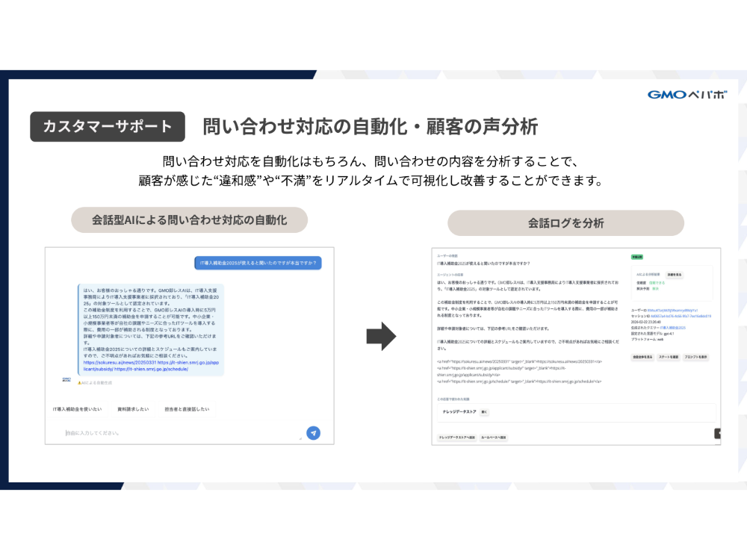Open the generated query IT導入補助金2025 link
This screenshot has width=747, height=560.
[673, 328]
